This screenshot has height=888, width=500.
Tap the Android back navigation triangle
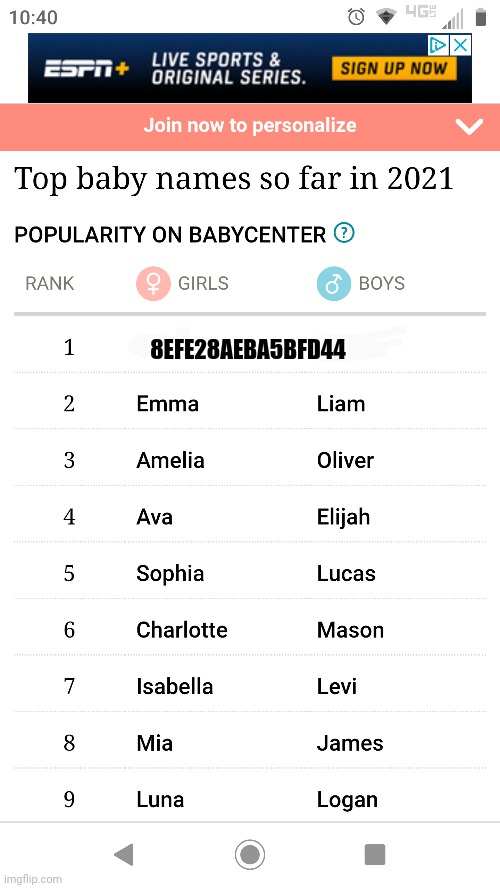[124, 855]
